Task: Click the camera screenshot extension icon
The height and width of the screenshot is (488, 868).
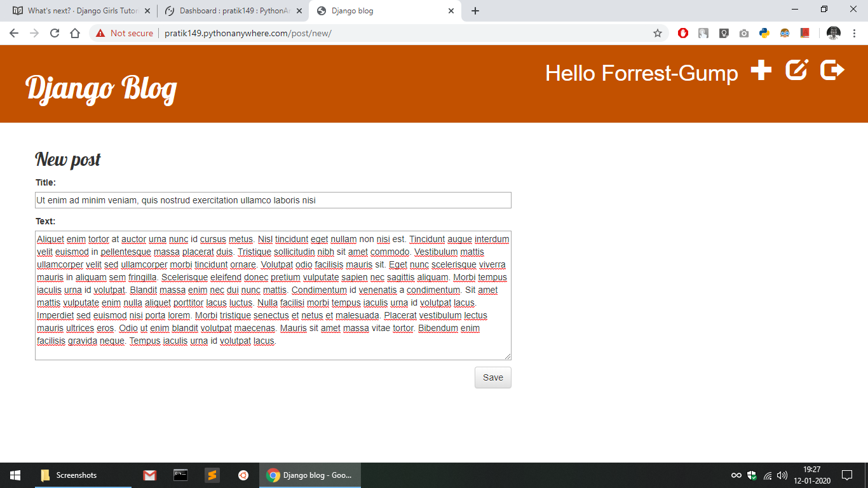Action: point(744,33)
